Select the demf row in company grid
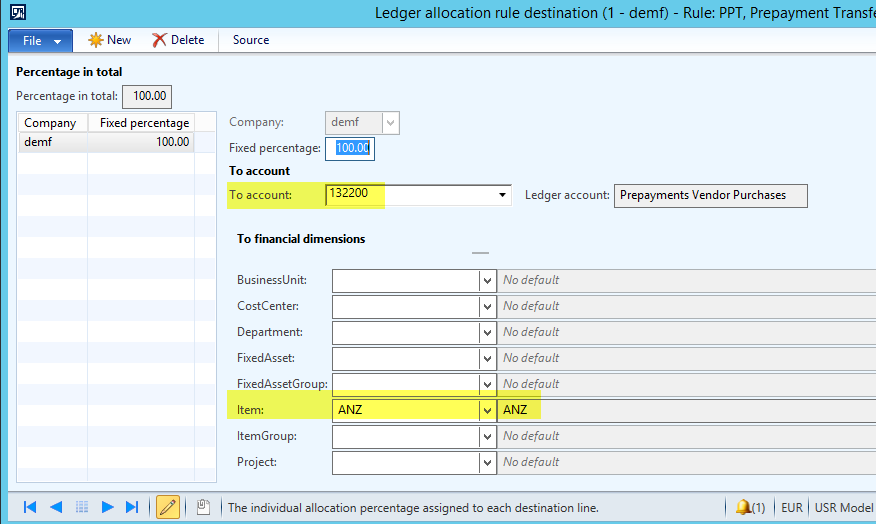The height and width of the screenshot is (524, 876). 52,142
